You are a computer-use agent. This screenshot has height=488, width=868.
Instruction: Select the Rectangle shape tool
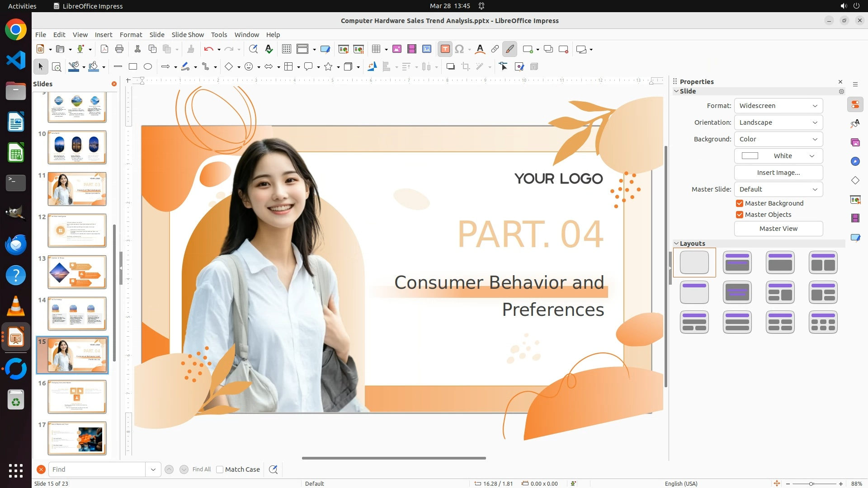(133, 67)
